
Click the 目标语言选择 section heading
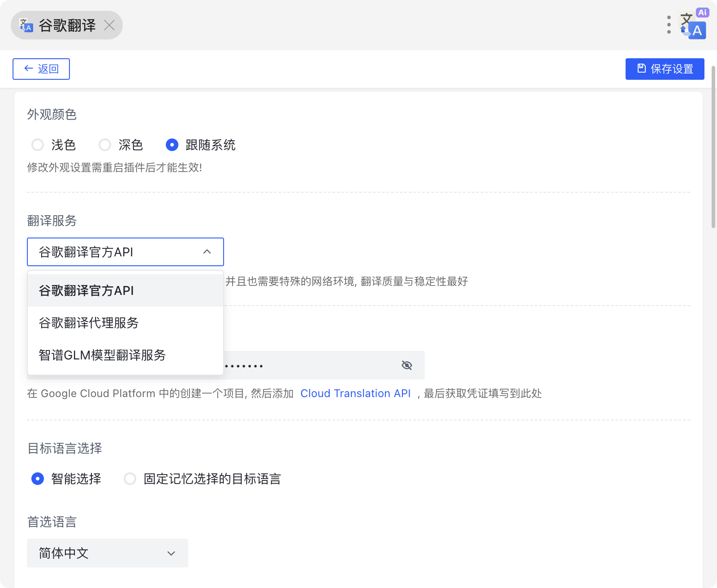tap(65, 448)
